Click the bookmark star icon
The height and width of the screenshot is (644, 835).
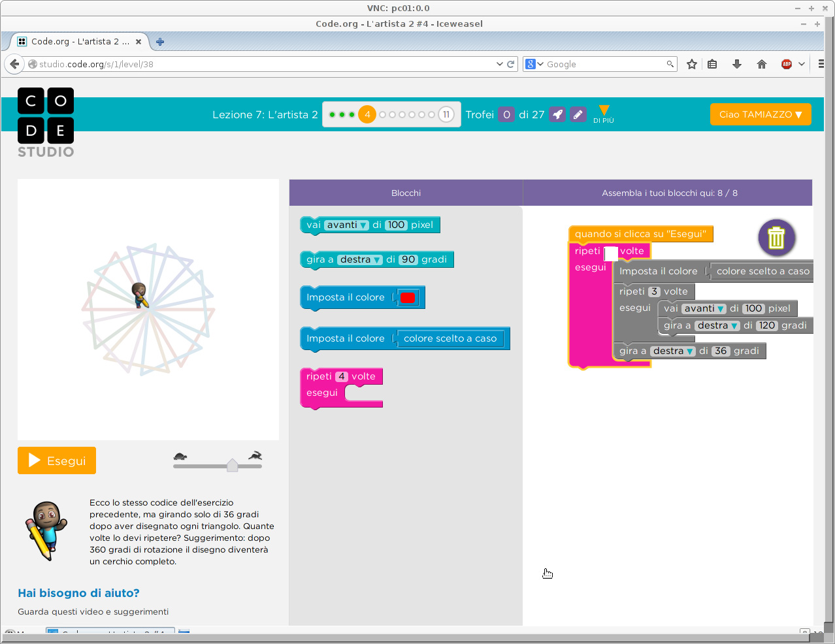coord(692,64)
